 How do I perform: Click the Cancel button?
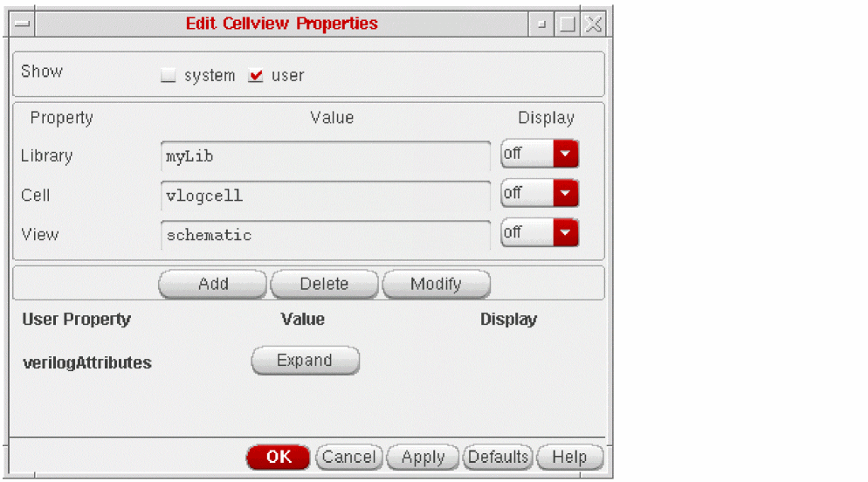pos(348,458)
